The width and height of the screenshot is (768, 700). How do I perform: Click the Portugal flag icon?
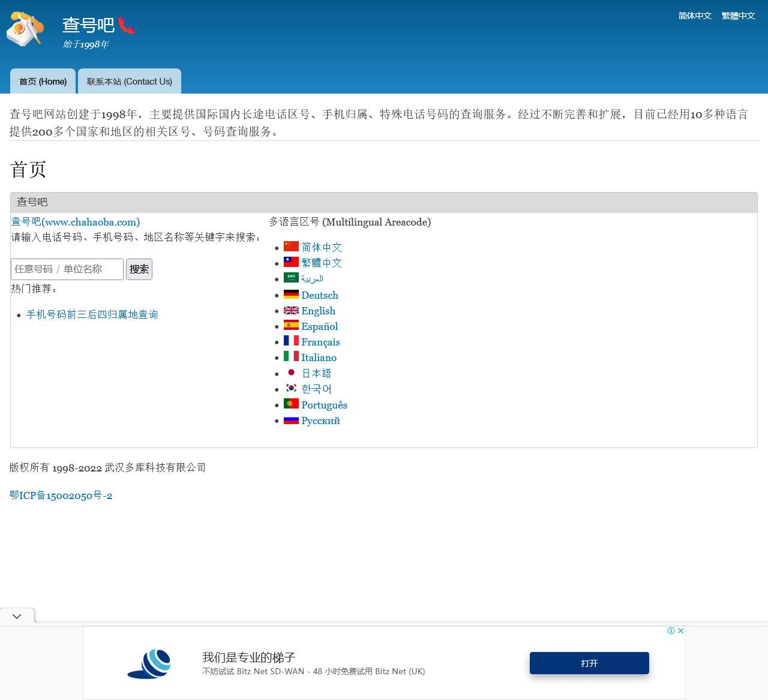click(x=291, y=404)
